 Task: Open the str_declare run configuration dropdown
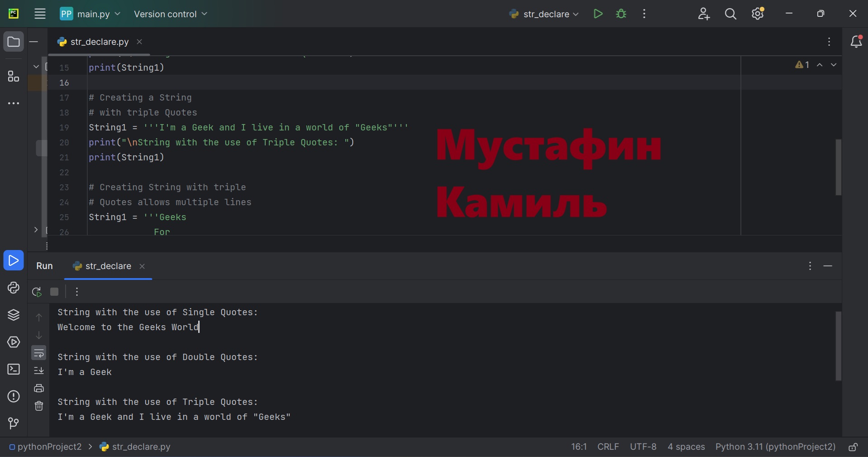pyautogui.click(x=544, y=14)
